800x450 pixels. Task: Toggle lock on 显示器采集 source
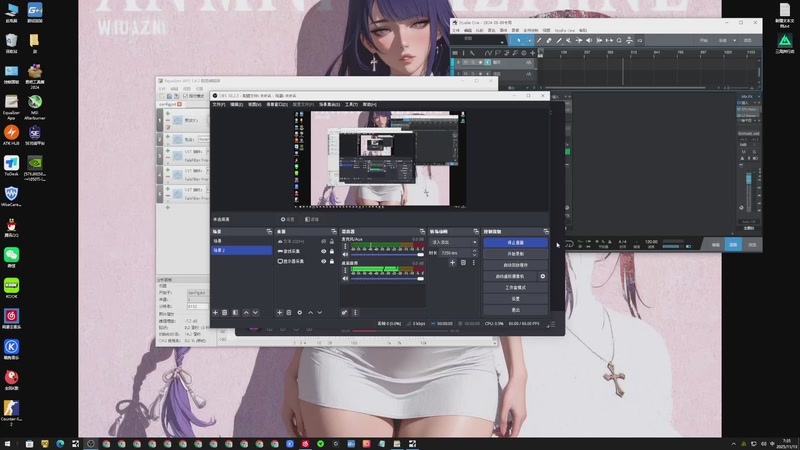coord(332,261)
